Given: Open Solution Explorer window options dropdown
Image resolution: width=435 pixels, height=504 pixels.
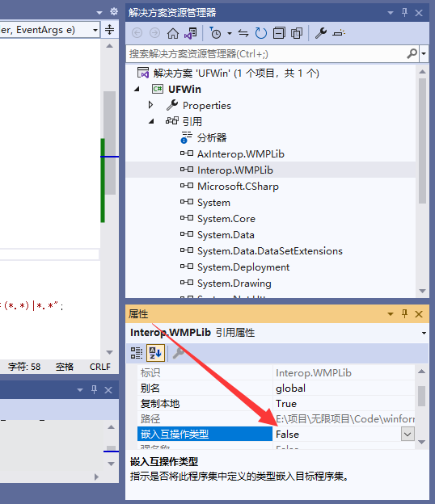Looking at the screenshot, I should 391,13.
